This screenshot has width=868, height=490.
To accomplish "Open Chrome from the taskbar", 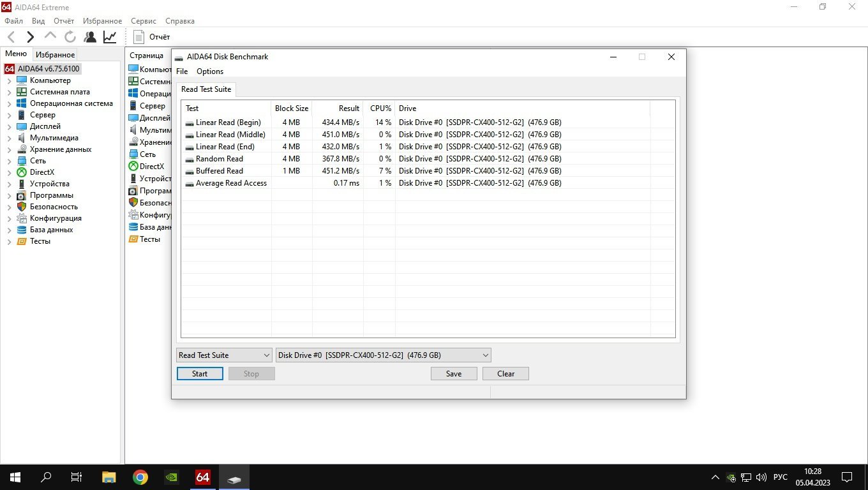I will pyautogui.click(x=140, y=477).
